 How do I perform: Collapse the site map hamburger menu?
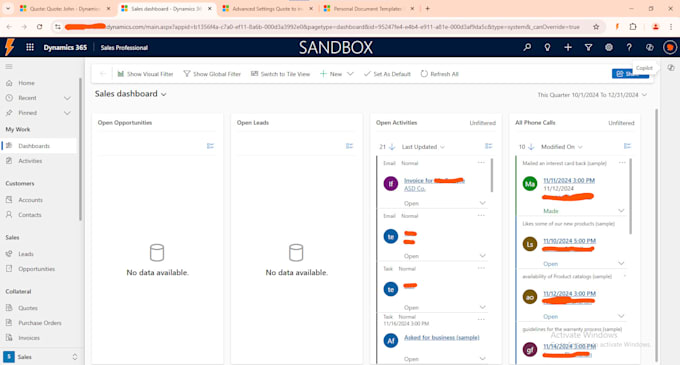(9, 67)
